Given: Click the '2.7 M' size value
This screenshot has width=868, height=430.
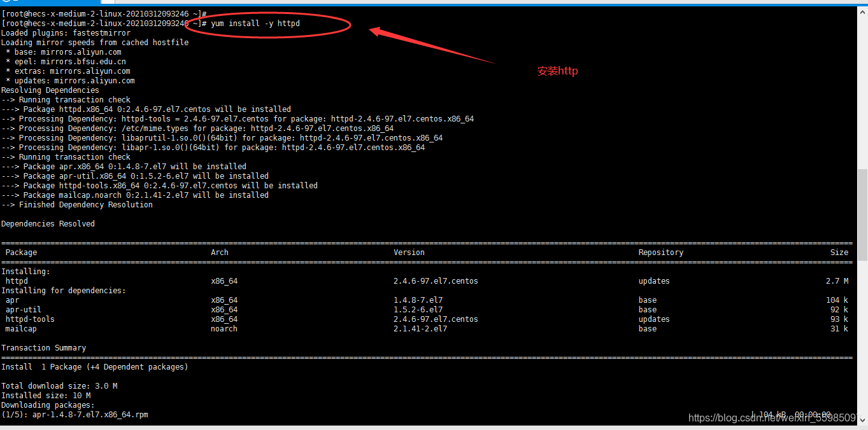Looking at the screenshot, I should coord(837,281).
